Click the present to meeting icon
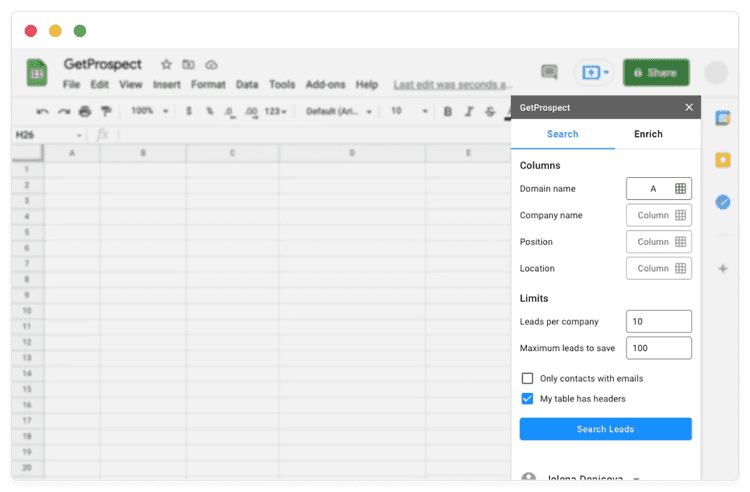Image resolution: width=750 pixels, height=492 pixels. [x=591, y=73]
